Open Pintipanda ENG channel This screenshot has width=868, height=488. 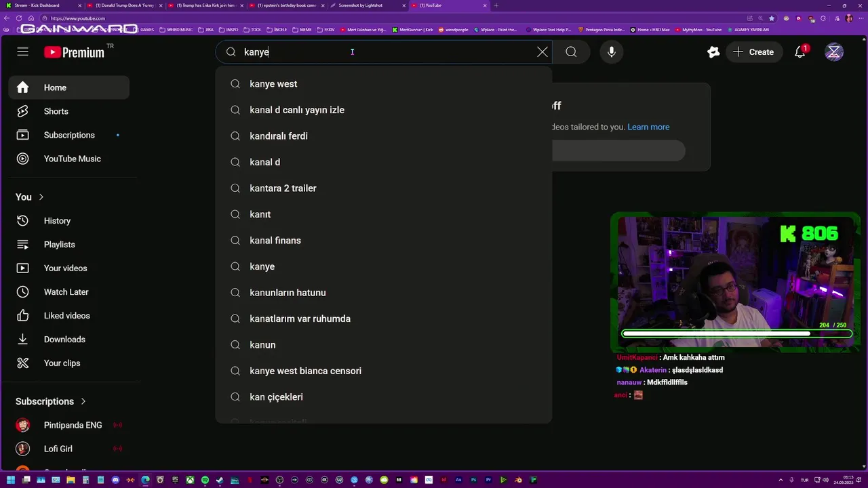[68, 425]
